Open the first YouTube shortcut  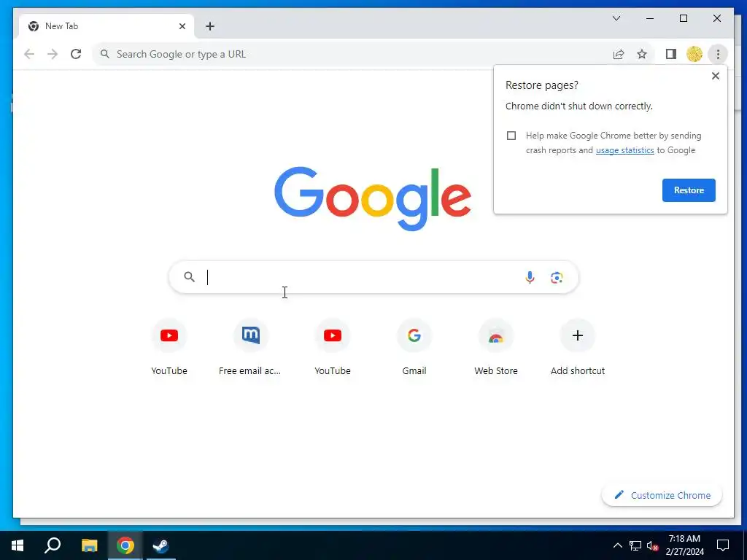tap(169, 348)
